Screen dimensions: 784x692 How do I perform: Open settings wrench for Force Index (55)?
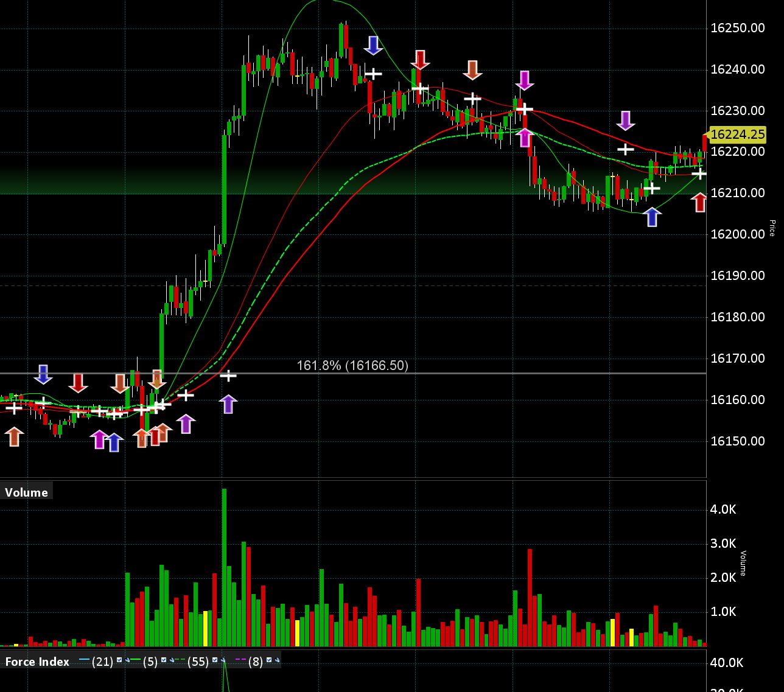coord(223,660)
